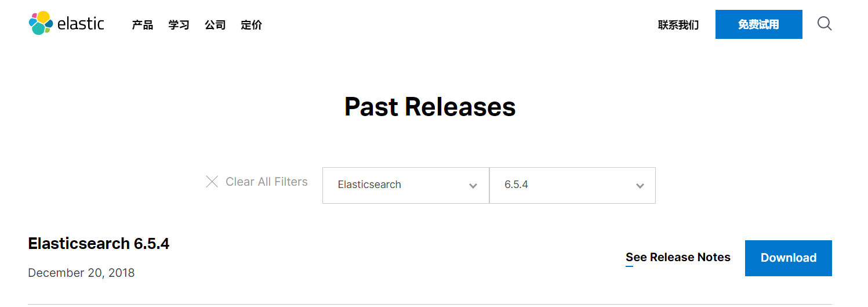This screenshot has height=307, width=868.
Task: Click the Elastic colorful cluster logo icon
Action: coord(40,23)
